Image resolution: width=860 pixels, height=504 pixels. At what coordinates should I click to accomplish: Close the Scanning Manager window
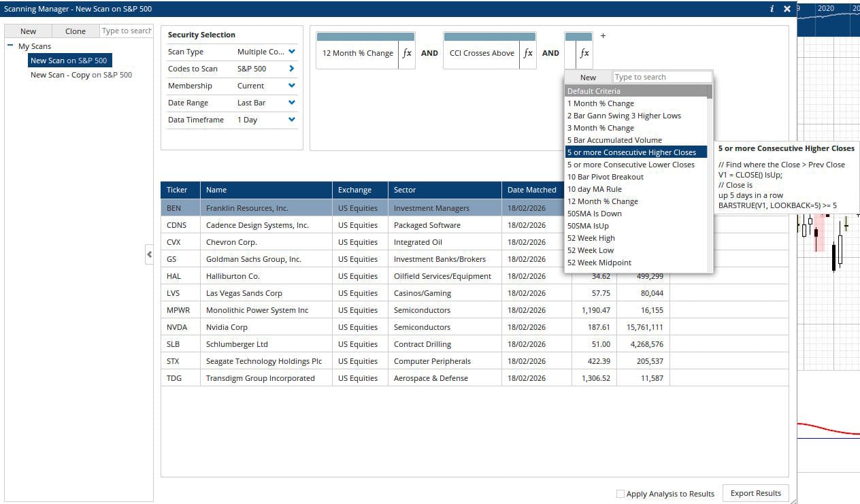pyautogui.click(x=787, y=9)
